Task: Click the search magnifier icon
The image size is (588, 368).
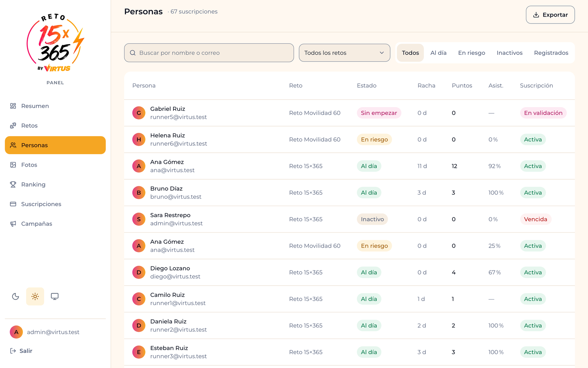Action: (133, 53)
